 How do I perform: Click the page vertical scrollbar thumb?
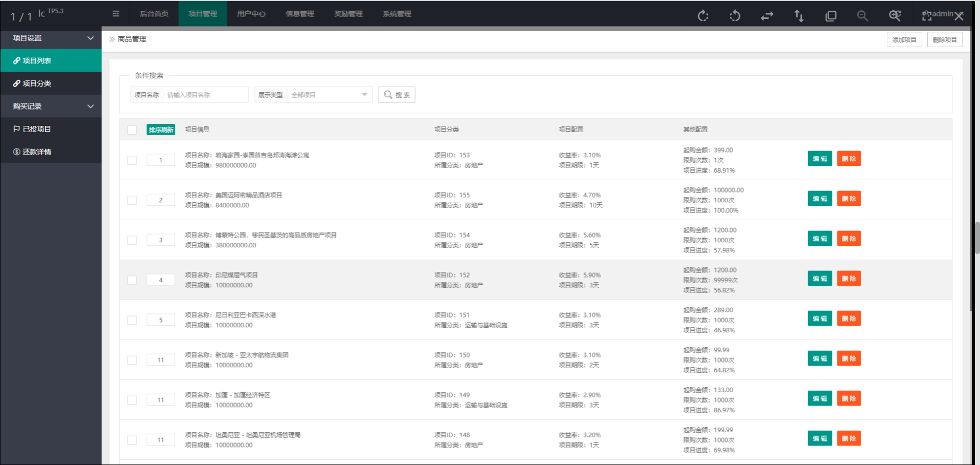click(976, 238)
